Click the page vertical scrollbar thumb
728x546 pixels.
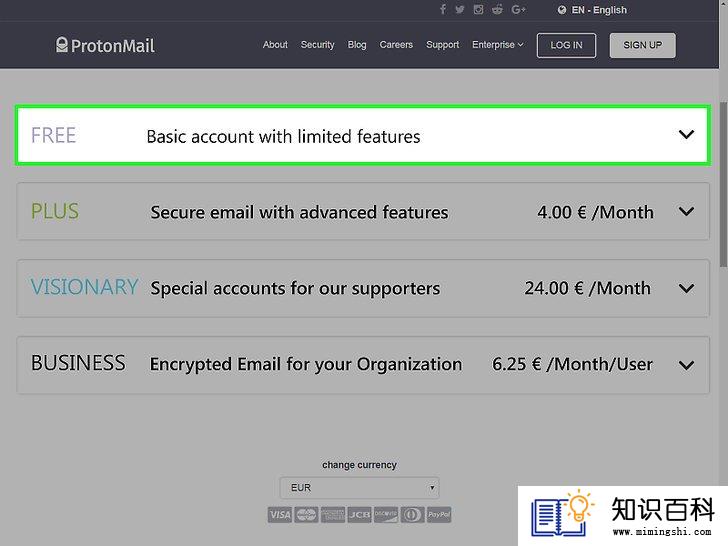pos(723,185)
